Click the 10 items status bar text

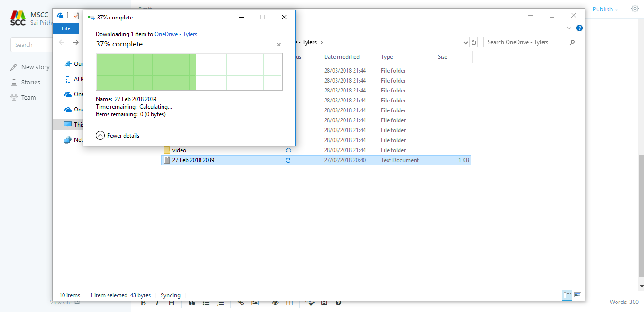click(70, 295)
